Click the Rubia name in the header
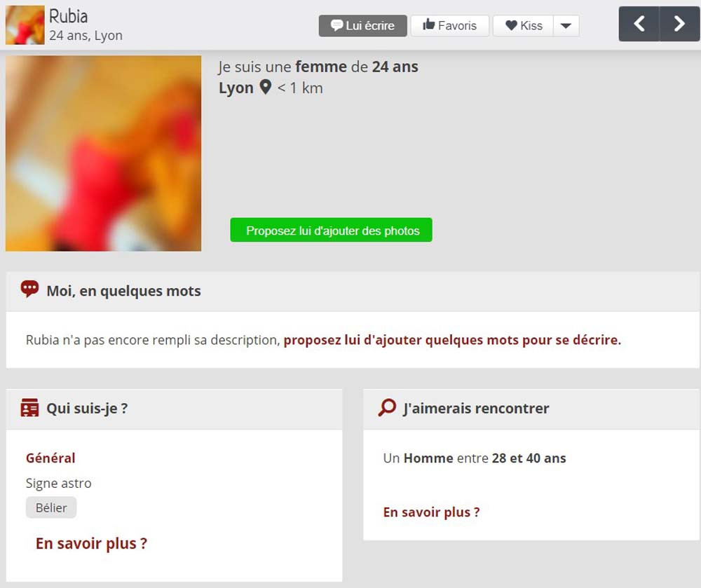Image resolution: width=701 pixels, height=588 pixels. pyautogui.click(x=68, y=17)
